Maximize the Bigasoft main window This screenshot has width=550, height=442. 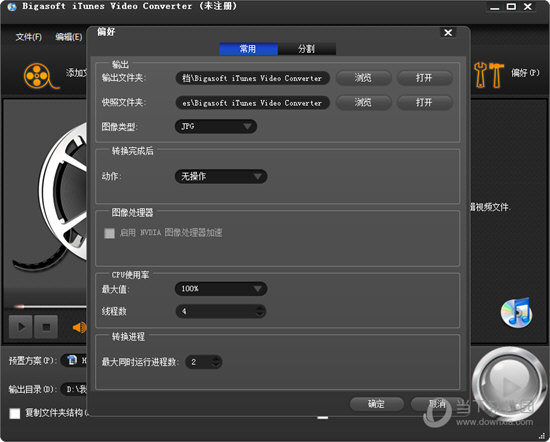pos(511,7)
